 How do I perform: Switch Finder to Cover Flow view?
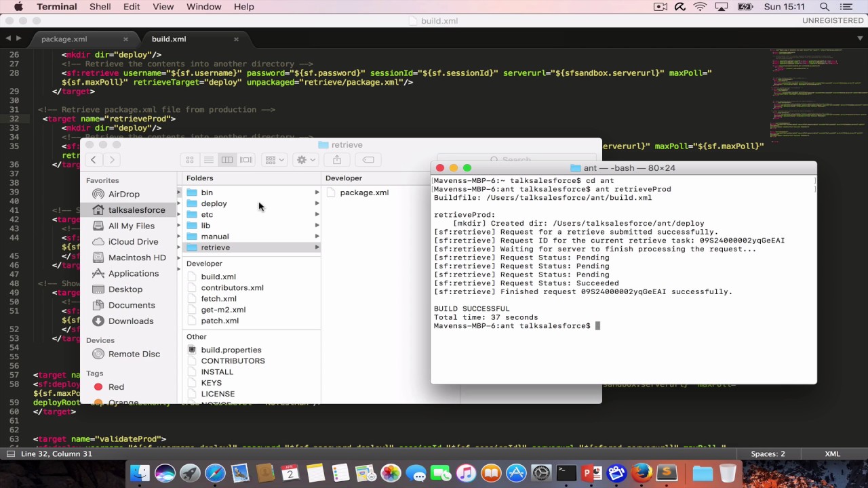(x=246, y=160)
